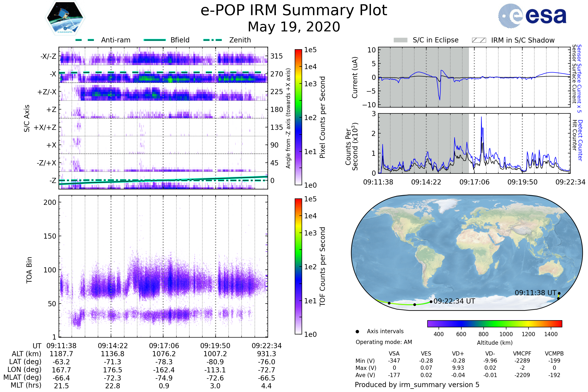This screenshot has height=392, width=588.
Task: Click the Altitude (km) color bar
Action: click(494, 324)
